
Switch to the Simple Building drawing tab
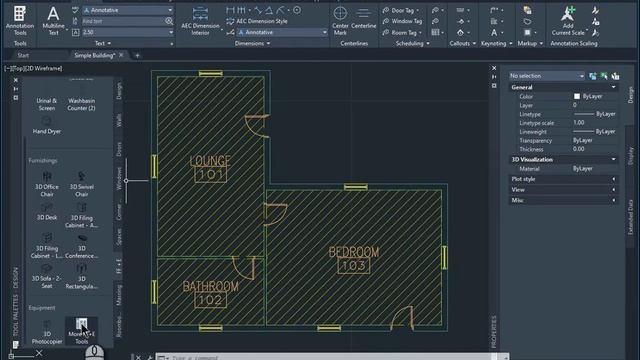(95, 56)
